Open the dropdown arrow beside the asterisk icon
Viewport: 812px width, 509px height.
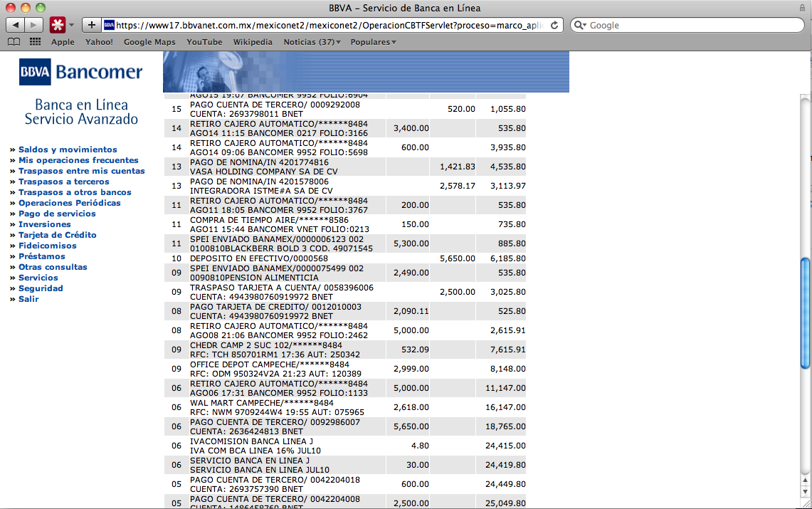[71, 25]
